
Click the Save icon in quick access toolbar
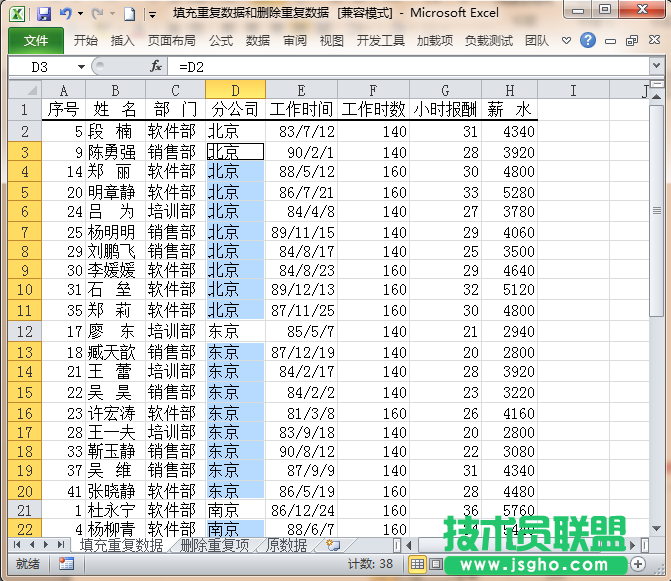click(x=44, y=14)
